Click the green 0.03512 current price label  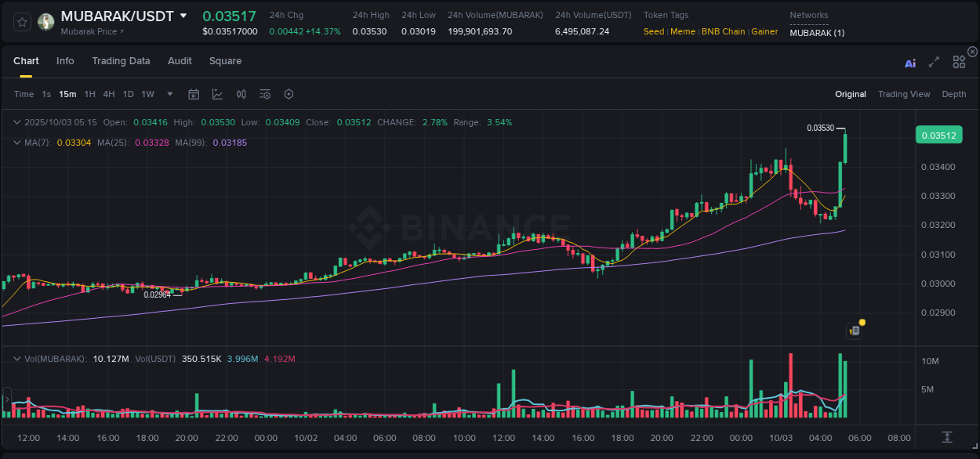point(938,135)
